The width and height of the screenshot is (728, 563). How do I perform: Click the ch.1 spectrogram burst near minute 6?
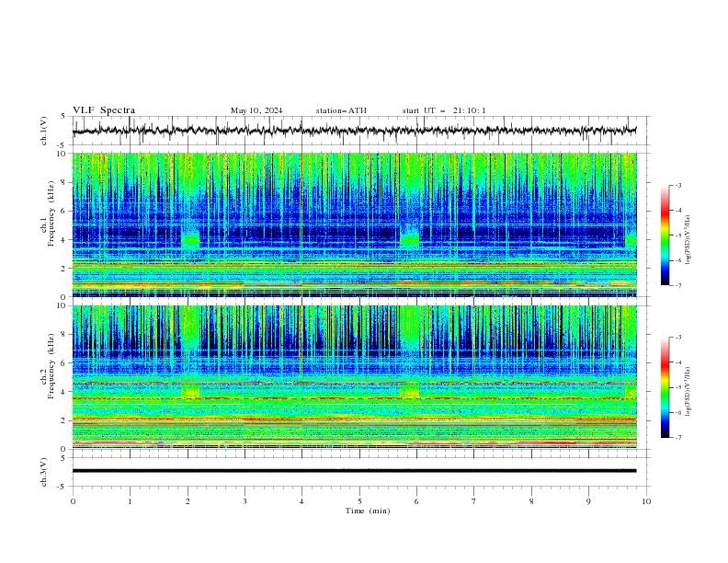pos(409,238)
